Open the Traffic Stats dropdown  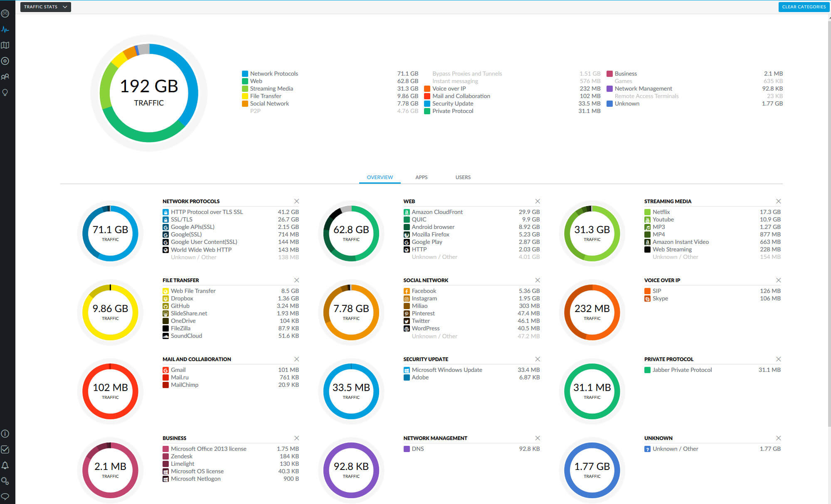(46, 7)
